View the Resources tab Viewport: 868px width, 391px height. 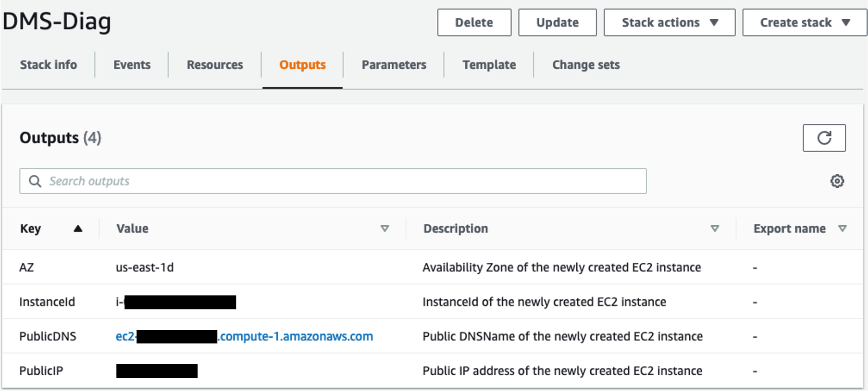click(215, 65)
